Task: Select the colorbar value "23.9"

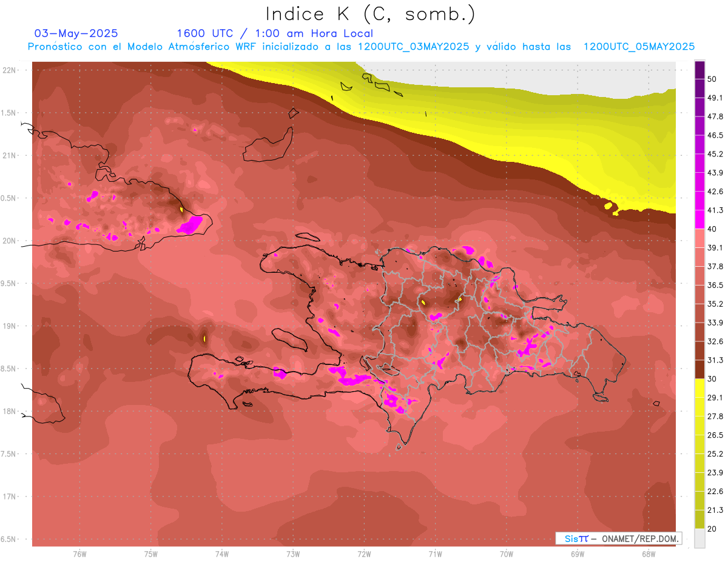Action: pos(716,473)
